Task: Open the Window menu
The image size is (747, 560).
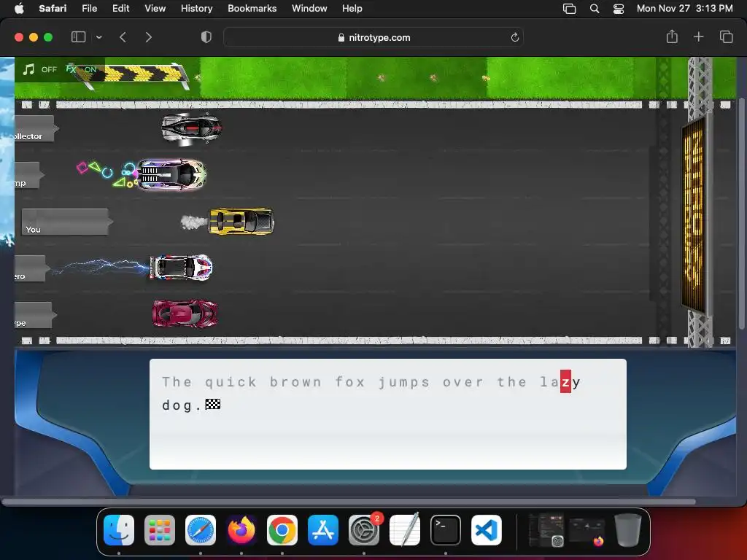Action: (309, 8)
